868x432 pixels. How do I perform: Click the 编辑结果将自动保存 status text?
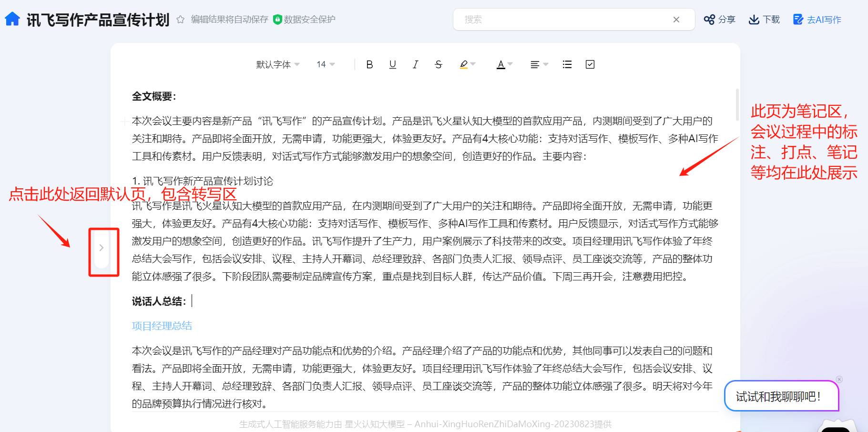(230, 20)
